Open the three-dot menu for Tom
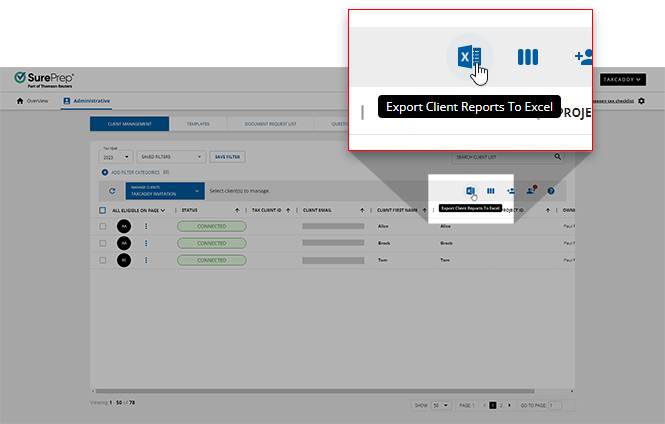This screenshot has height=424, width=665. [146, 260]
